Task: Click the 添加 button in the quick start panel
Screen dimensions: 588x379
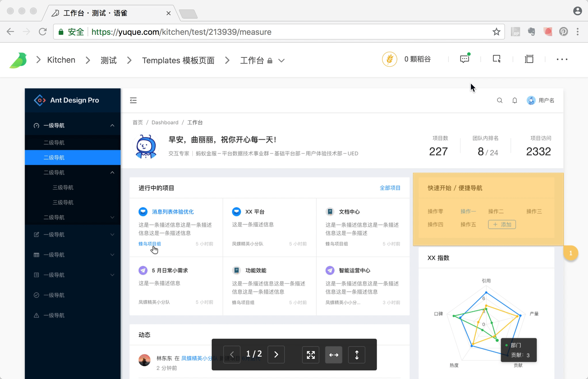Action: coord(502,225)
